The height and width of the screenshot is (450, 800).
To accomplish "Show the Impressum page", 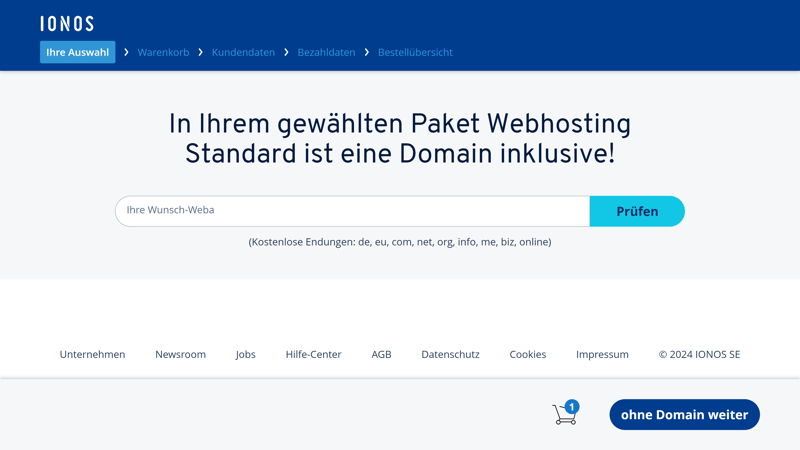I will tap(602, 354).
